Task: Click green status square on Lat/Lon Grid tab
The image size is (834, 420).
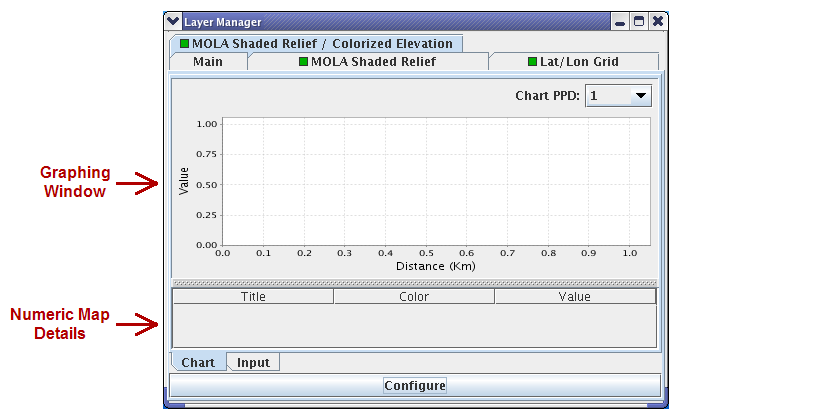Action: click(x=532, y=62)
